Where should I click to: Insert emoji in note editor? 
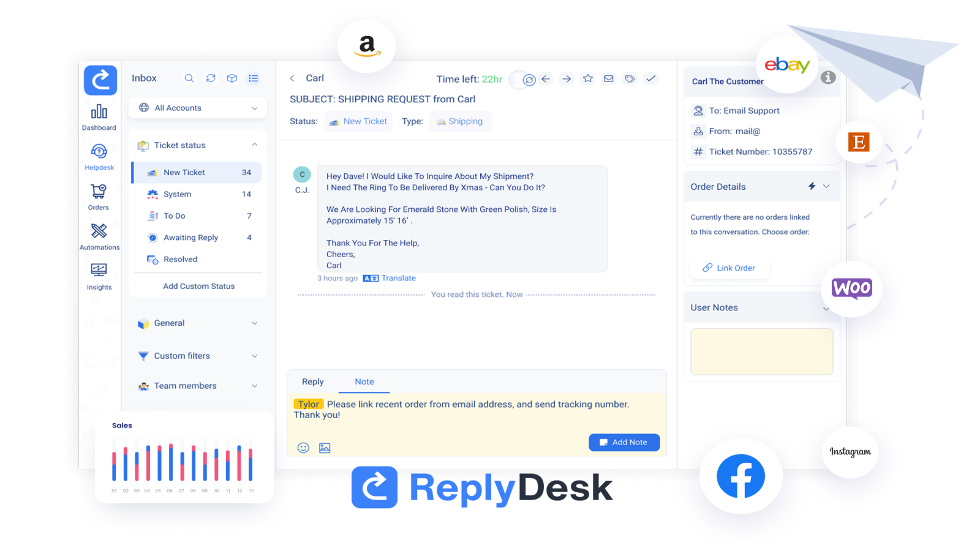point(303,448)
